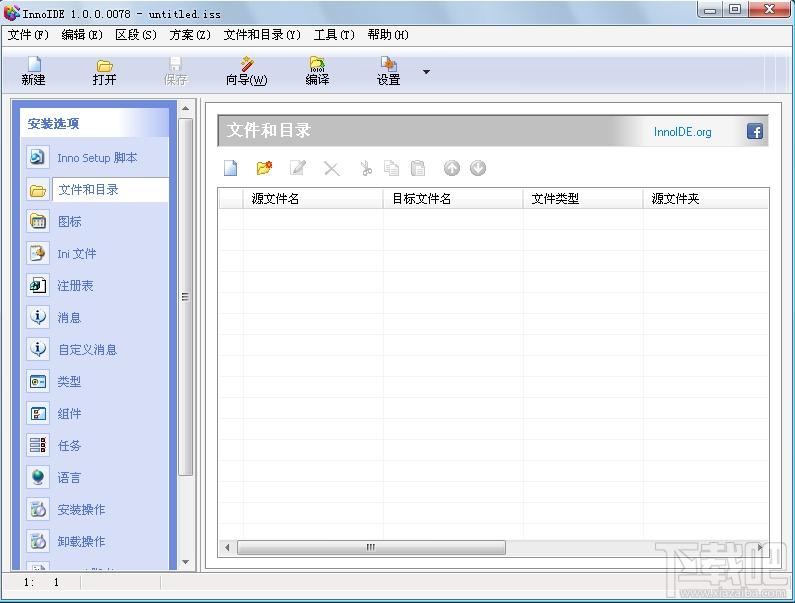Visit the InnoIDE.org link
The image size is (795, 603).
pos(682,132)
